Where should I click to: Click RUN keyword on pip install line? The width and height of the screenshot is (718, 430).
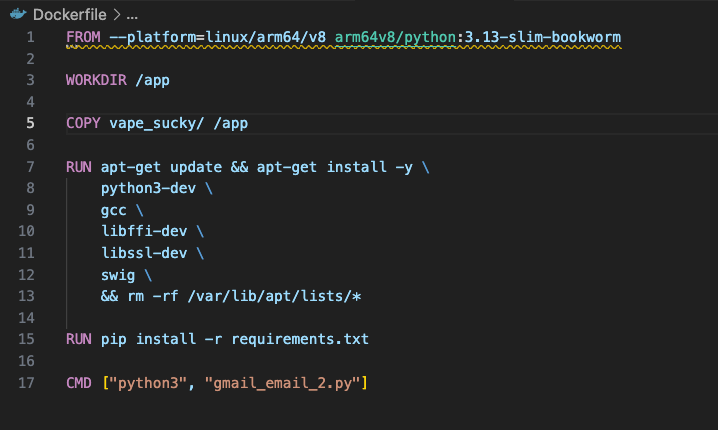(79, 339)
